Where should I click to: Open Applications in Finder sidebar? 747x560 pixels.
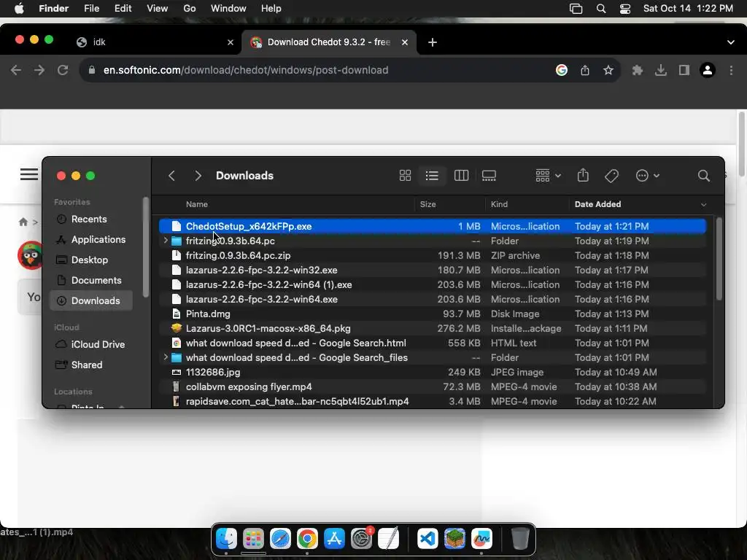(90, 239)
